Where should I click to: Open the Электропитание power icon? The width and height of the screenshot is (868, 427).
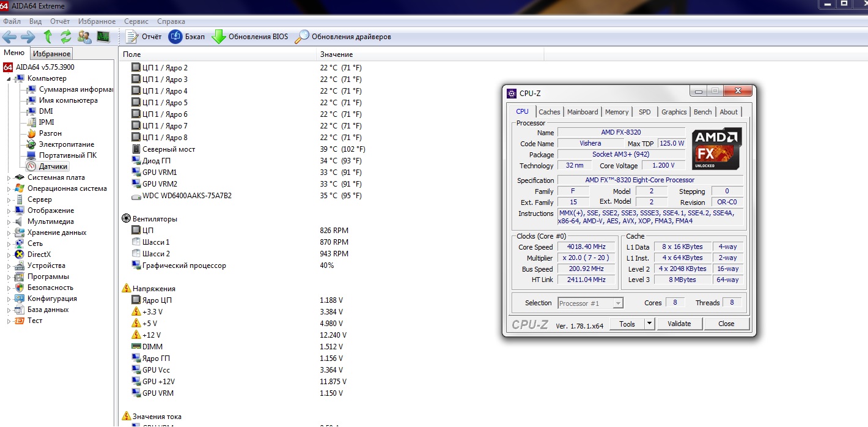tap(32, 144)
